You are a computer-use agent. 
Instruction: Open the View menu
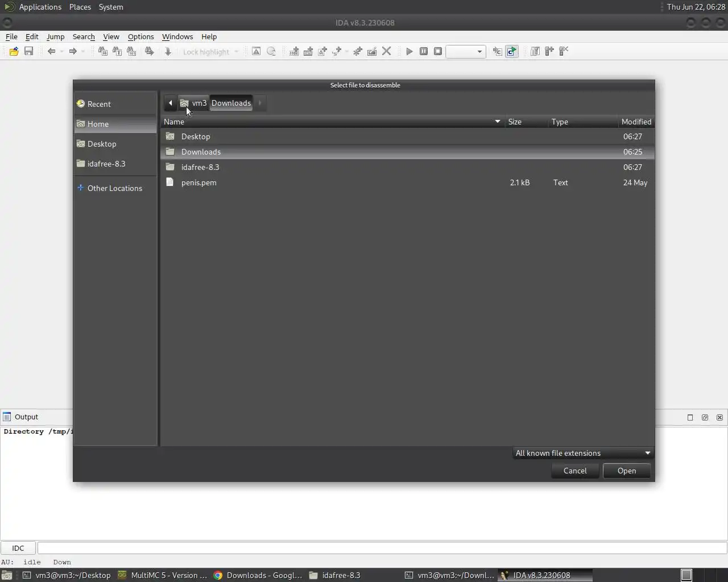111,36
